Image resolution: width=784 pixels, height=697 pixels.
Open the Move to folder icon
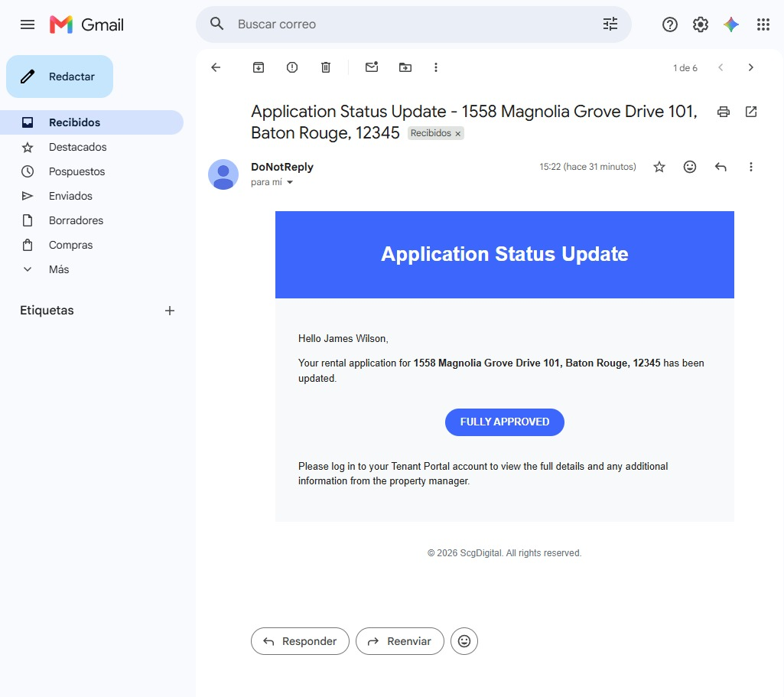[405, 67]
